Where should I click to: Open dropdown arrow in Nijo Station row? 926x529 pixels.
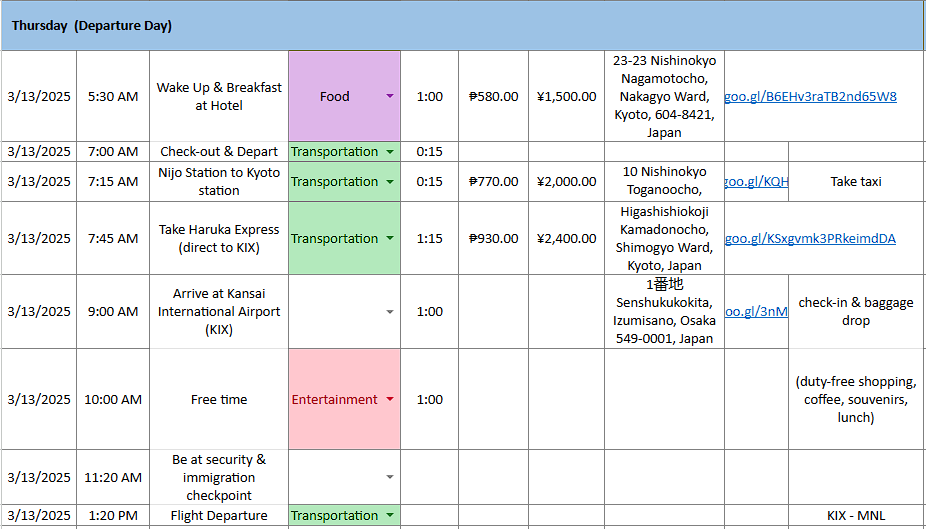[390, 182]
